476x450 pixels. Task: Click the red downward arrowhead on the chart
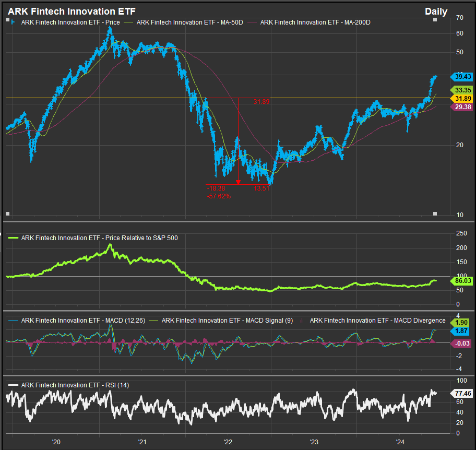238,182
